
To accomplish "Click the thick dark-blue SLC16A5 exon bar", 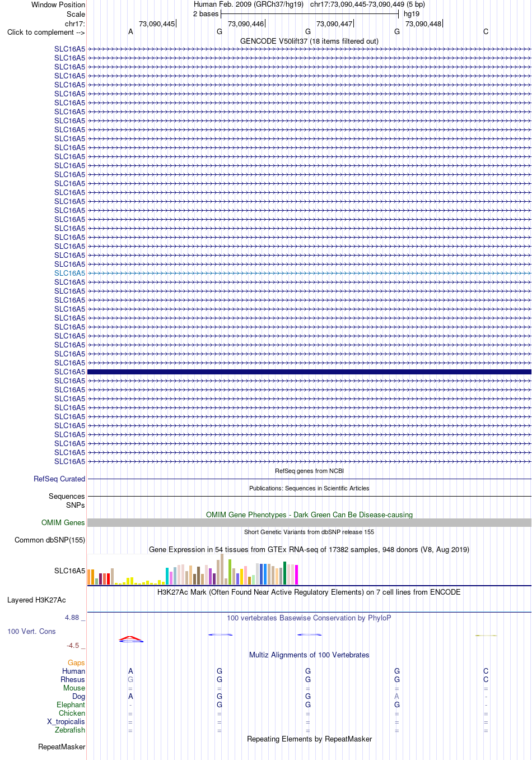I will (309, 372).
